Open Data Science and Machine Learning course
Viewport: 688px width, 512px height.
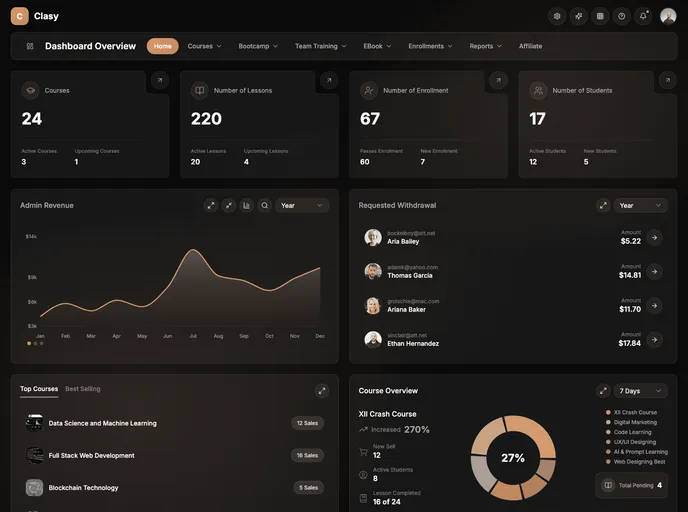coord(103,423)
